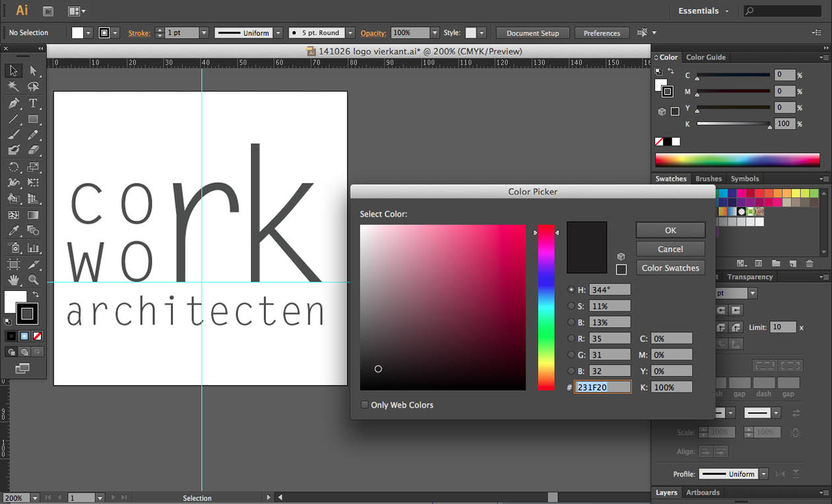The width and height of the screenshot is (832, 504).
Task: Confirm color with OK button
Action: coord(671,230)
